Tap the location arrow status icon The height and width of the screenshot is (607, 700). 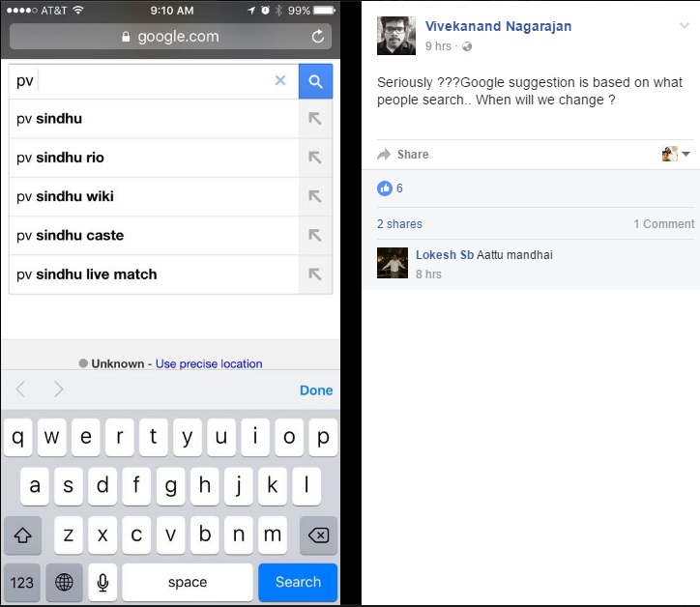pyautogui.click(x=251, y=11)
